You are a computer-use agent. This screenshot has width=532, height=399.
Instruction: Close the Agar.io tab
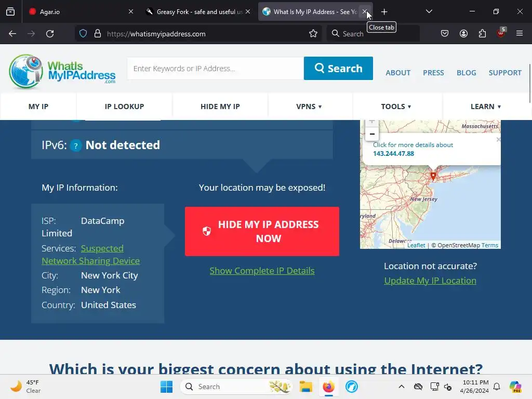tap(131, 11)
